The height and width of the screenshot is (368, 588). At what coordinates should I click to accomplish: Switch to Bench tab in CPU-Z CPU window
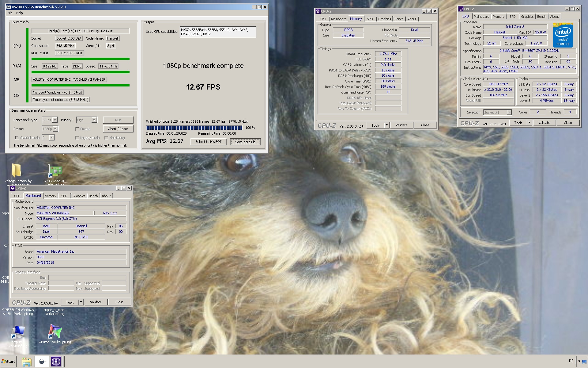tap(541, 17)
